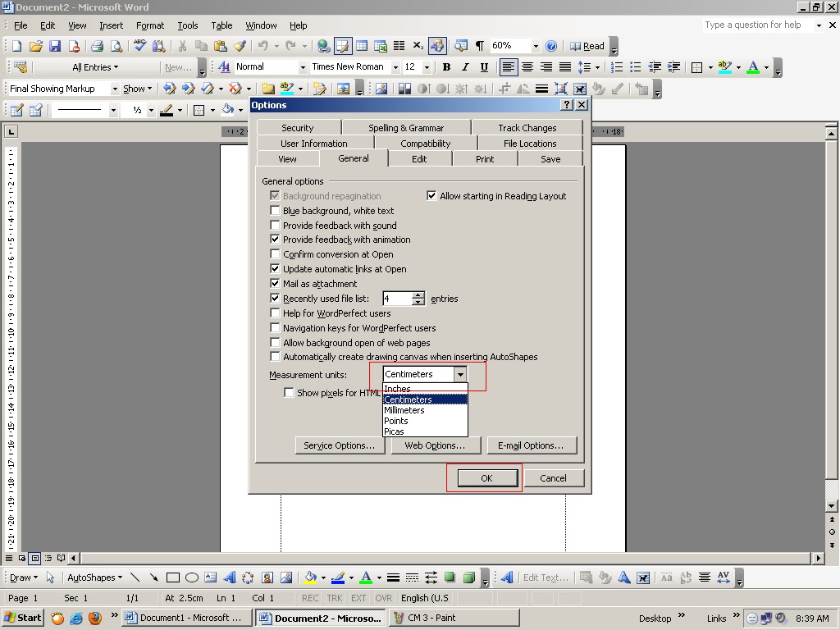The image size is (840, 630).
Task: Open the Tools menu
Action: tap(188, 25)
